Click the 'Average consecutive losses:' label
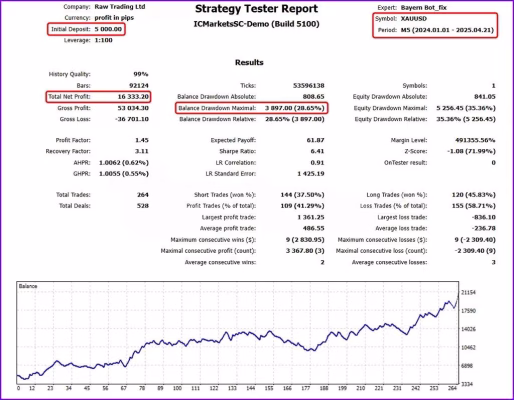The image size is (514, 400). pyautogui.click(x=389, y=262)
